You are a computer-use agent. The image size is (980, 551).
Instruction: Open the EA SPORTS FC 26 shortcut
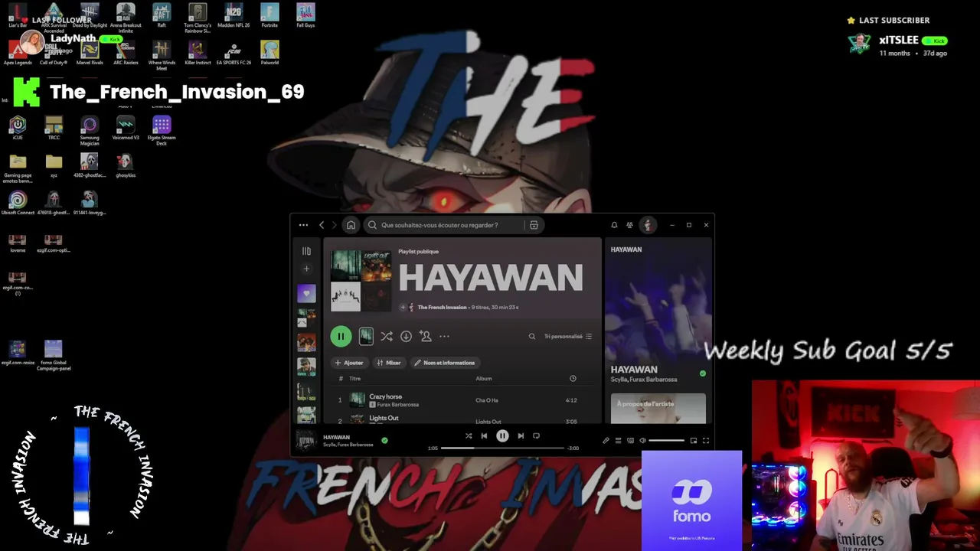pyautogui.click(x=234, y=54)
